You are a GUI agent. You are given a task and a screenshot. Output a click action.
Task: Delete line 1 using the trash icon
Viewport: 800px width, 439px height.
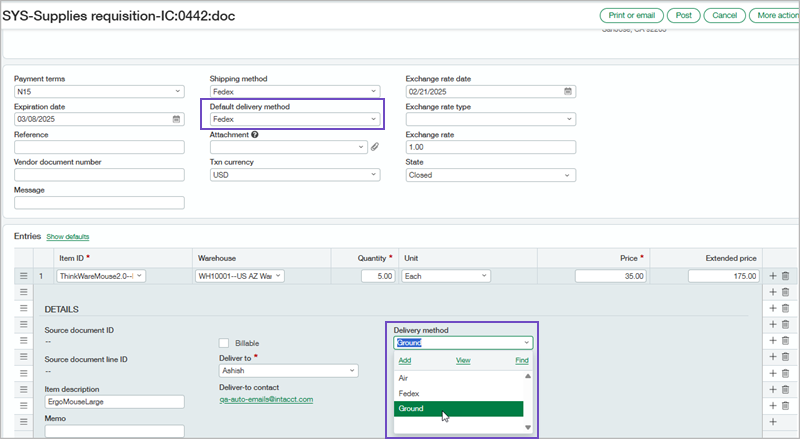[785, 275]
